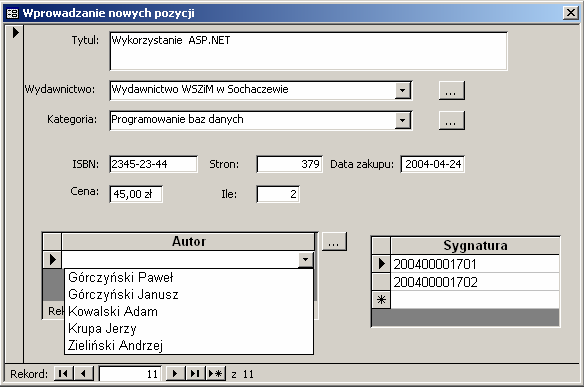Select Autor subform current row selector
The image size is (584, 387).
52,259
